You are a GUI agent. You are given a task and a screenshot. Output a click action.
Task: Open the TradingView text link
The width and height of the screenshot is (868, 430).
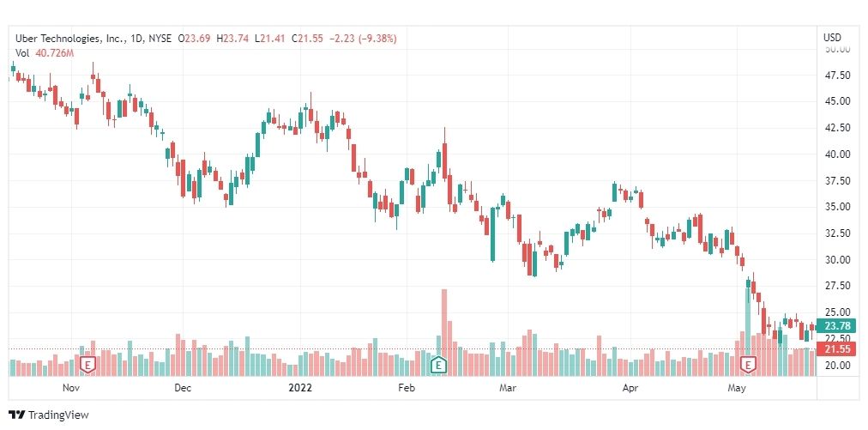[58, 415]
